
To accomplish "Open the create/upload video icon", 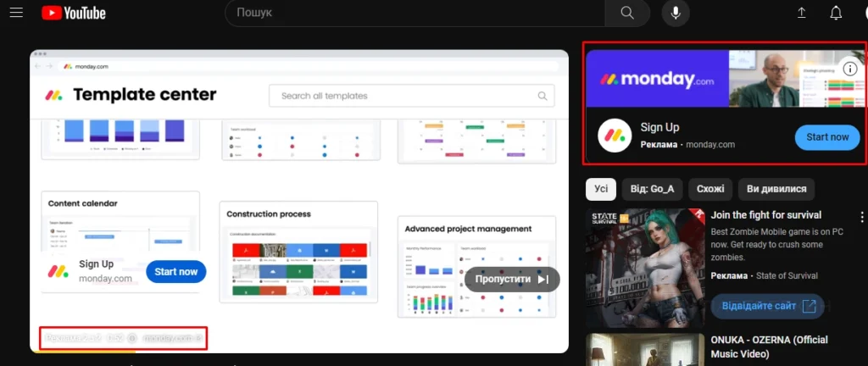I will coord(802,14).
